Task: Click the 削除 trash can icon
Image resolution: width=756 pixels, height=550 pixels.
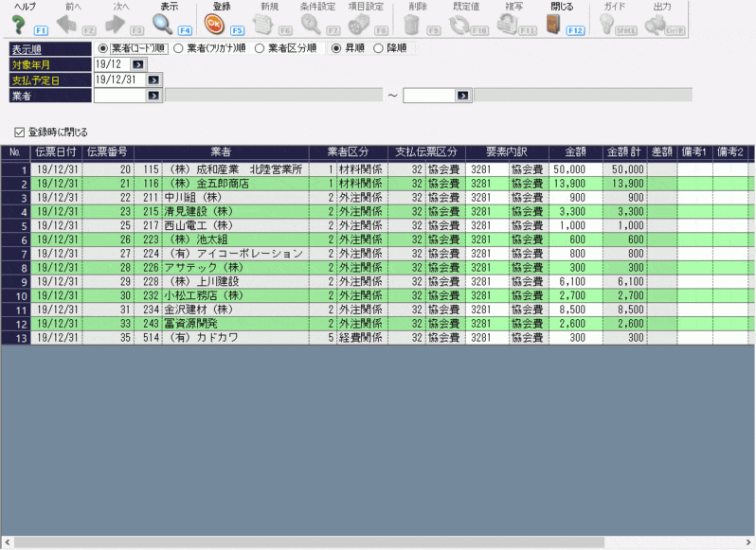Action: coord(412,25)
